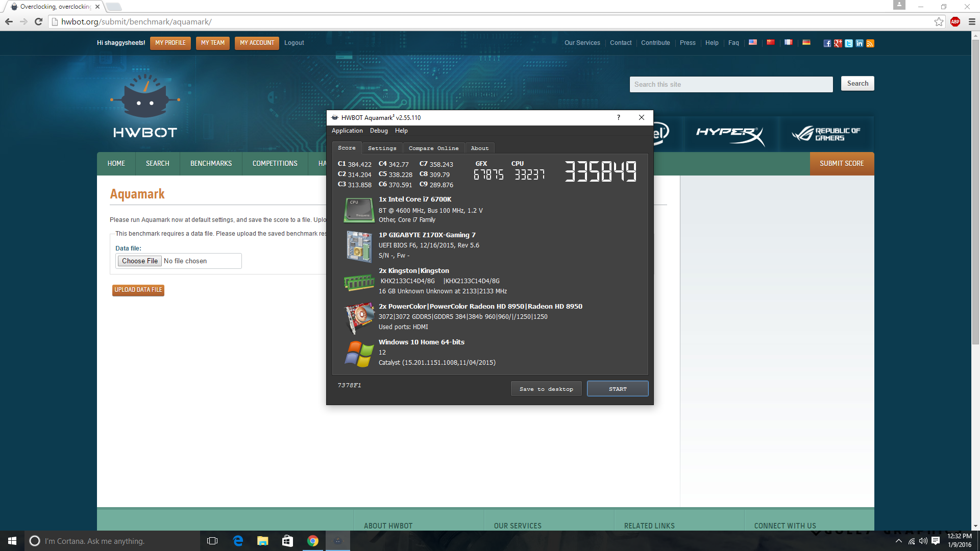Click the graphics card icon in Aquamark
980x551 pixels.
(x=359, y=317)
